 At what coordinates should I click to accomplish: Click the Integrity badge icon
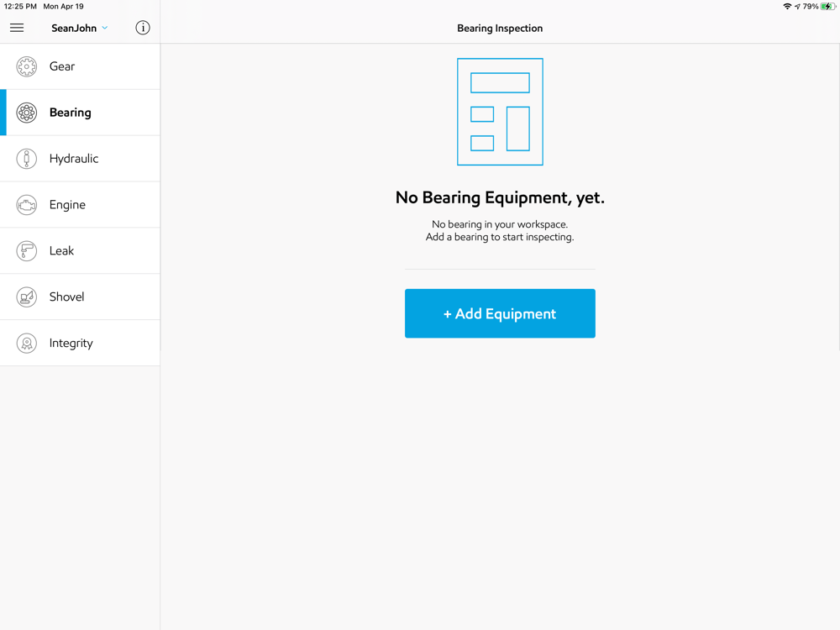[x=26, y=343]
